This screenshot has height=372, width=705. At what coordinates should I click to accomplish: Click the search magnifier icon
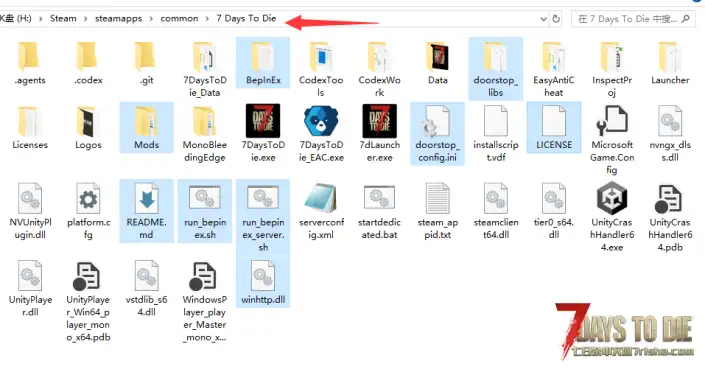(685, 19)
